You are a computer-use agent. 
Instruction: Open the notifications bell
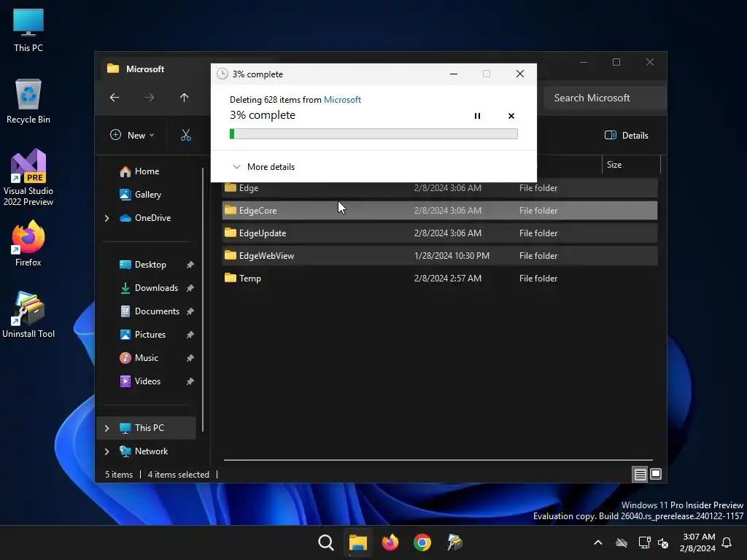point(727,542)
